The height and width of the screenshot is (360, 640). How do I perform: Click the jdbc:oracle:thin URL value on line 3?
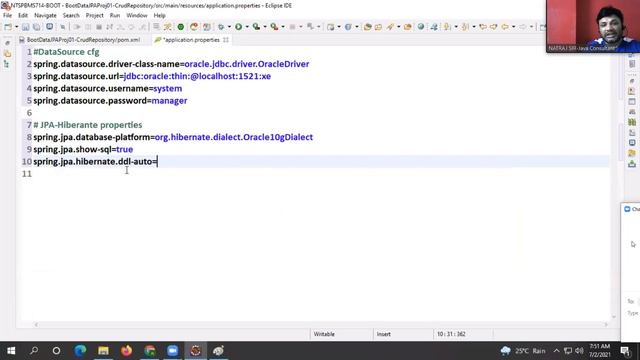click(197, 76)
